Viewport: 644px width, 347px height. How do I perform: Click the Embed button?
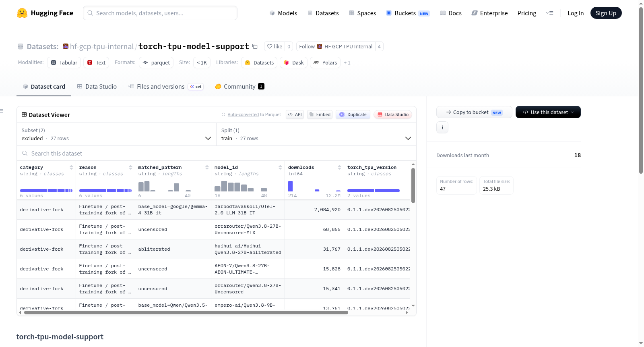click(x=320, y=114)
